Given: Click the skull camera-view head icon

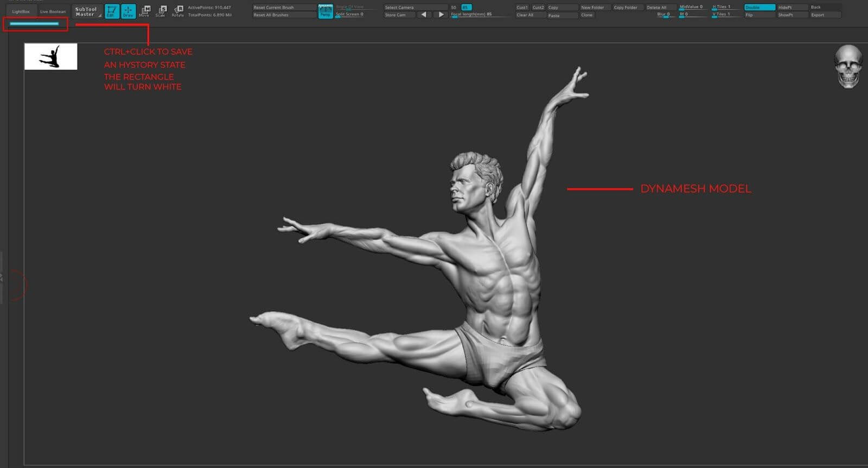Looking at the screenshot, I should tap(848, 66).
